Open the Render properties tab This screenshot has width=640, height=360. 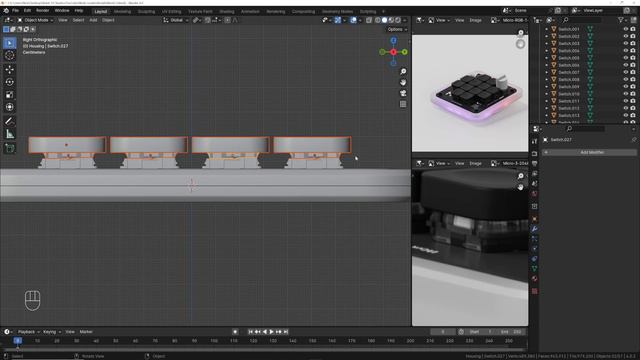coord(535,154)
